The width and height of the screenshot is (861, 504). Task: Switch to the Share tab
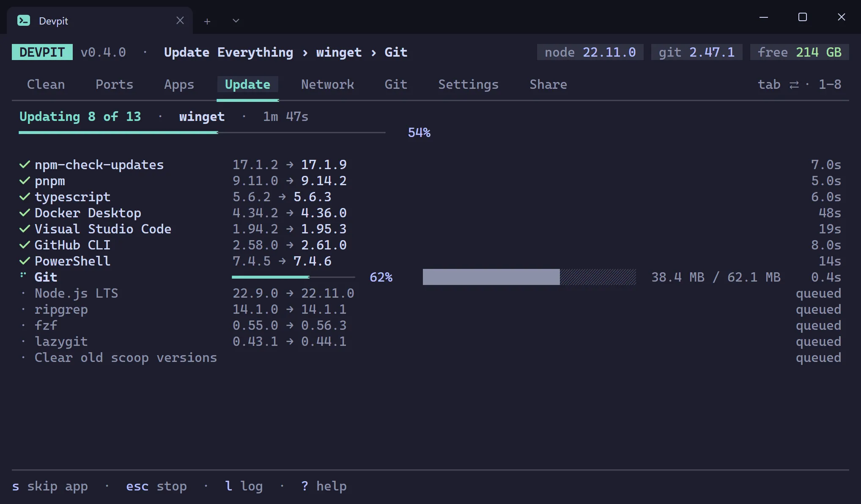(548, 85)
